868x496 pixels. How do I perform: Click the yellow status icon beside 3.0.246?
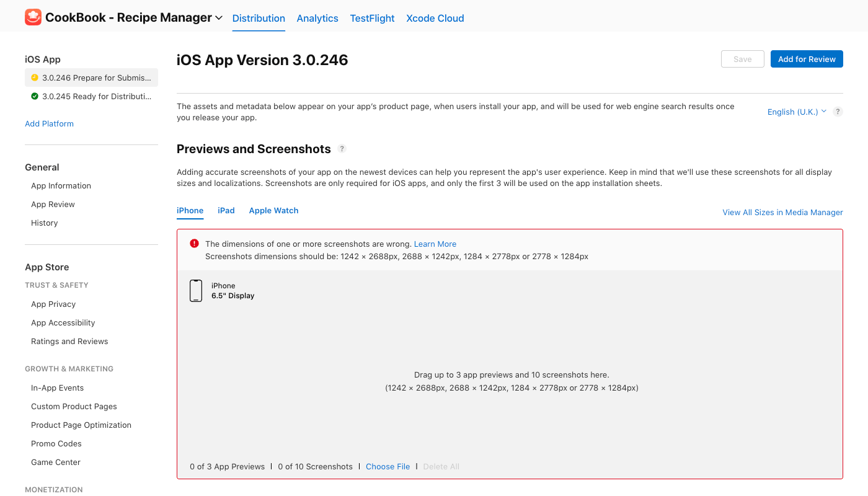point(35,77)
